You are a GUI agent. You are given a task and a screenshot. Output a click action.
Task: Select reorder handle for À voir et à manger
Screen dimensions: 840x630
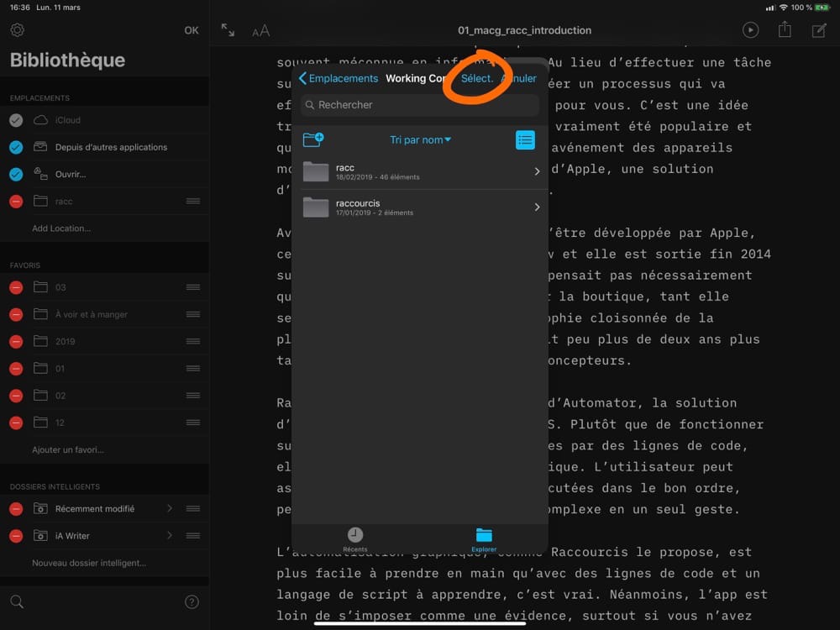193,314
